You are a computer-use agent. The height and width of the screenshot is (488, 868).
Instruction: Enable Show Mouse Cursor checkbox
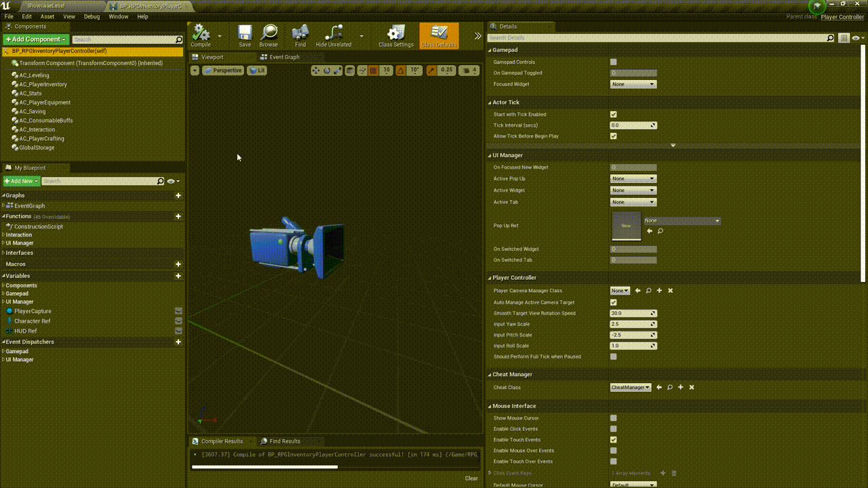[x=614, y=418]
